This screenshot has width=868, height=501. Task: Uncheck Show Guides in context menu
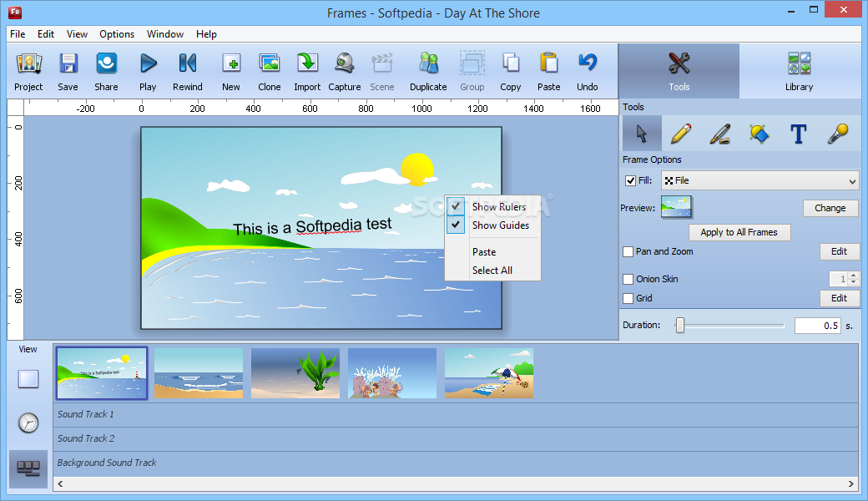point(492,225)
